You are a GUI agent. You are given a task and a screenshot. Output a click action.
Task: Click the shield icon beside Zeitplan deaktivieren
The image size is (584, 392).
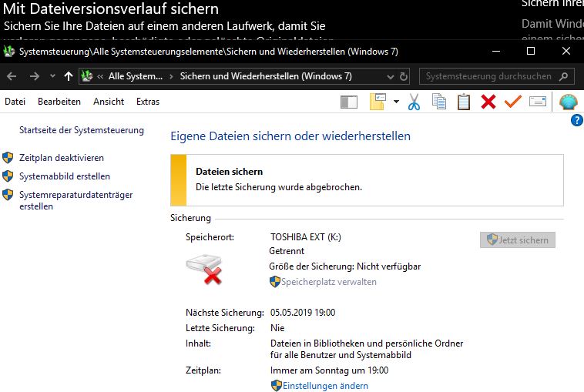8,158
